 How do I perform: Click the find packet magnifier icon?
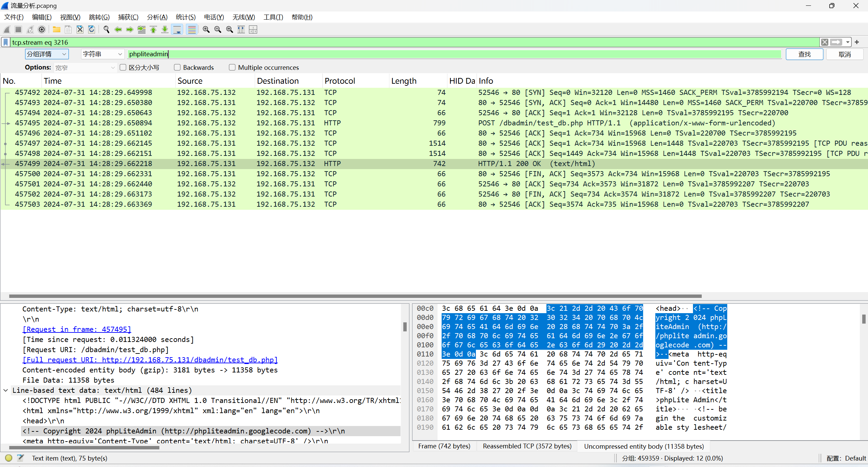(x=107, y=29)
